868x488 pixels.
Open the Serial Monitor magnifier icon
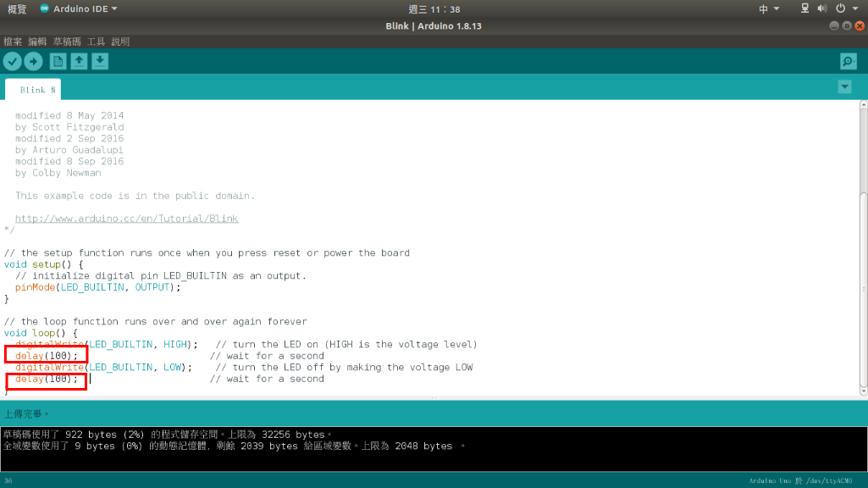point(848,62)
